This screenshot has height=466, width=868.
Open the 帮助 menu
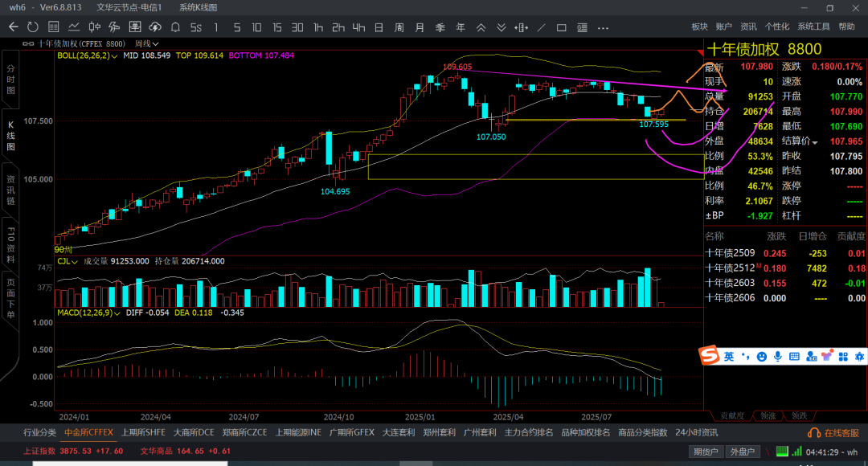coord(846,27)
